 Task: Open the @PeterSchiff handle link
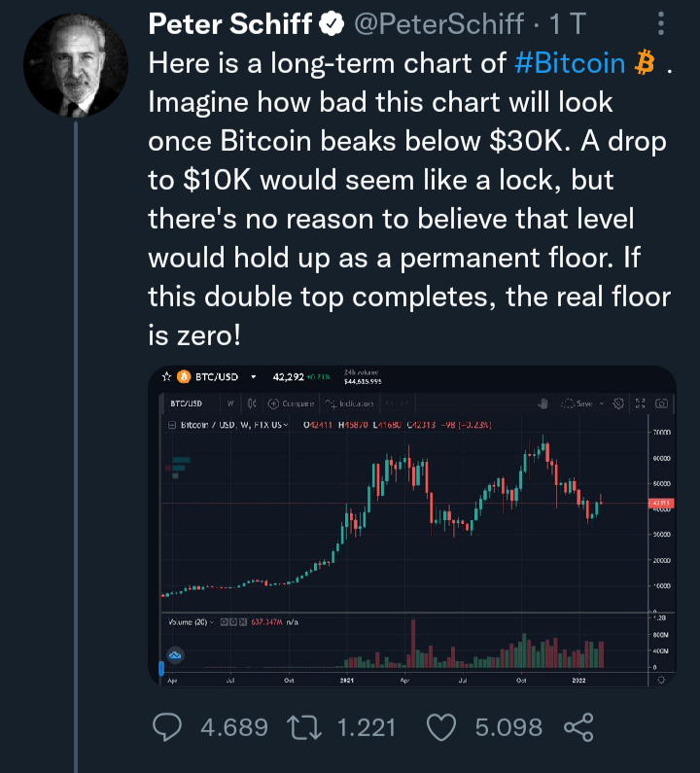tap(438, 23)
